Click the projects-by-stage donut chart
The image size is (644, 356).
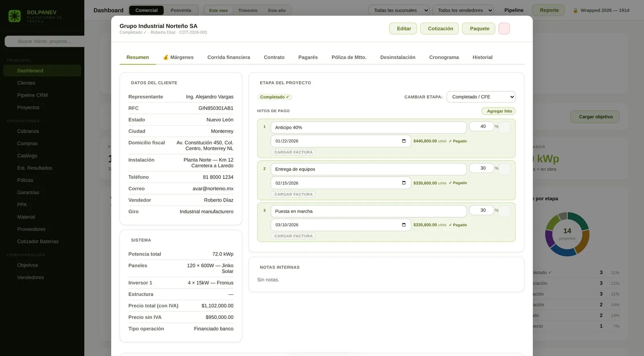567,234
